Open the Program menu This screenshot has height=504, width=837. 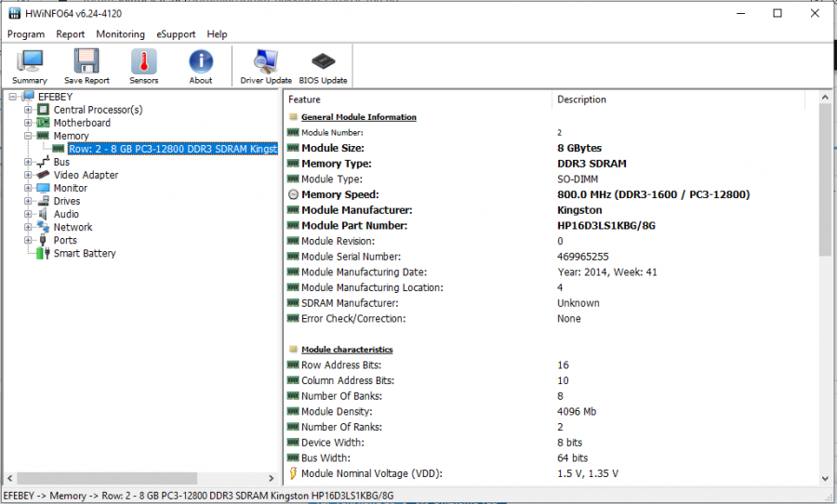tap(26, 34)
